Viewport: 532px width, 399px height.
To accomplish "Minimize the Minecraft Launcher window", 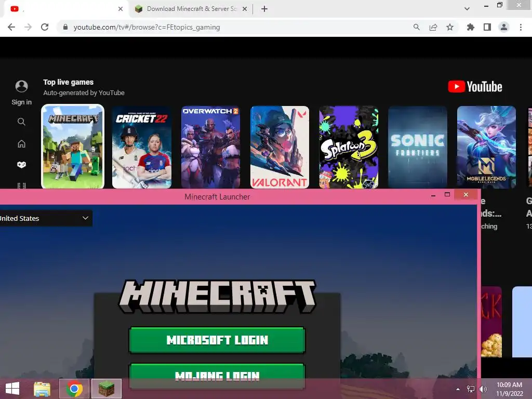I will (433, 195).
